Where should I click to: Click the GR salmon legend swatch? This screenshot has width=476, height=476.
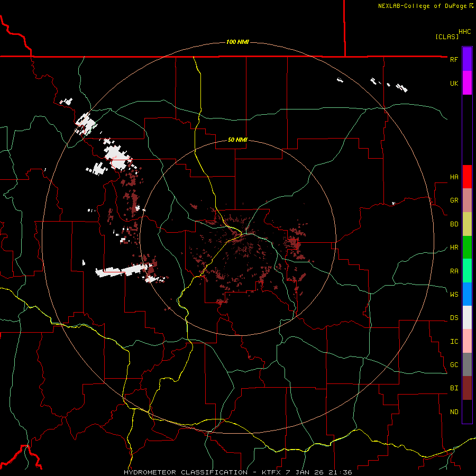click(x=467, y=200)
